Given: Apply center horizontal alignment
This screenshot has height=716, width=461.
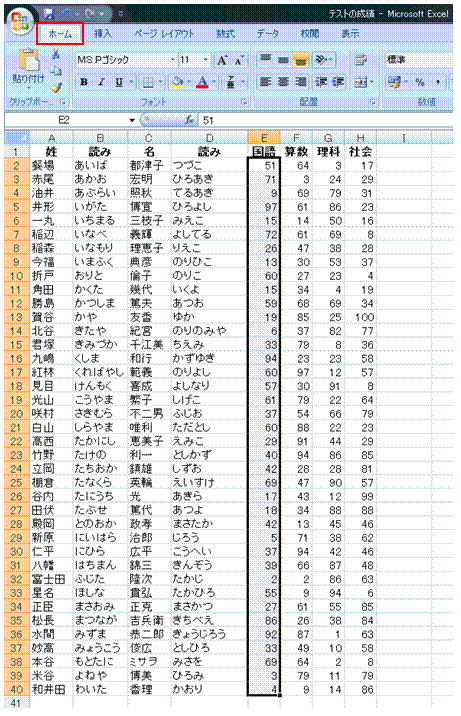Looking at the screenshot, I should 283,82.
